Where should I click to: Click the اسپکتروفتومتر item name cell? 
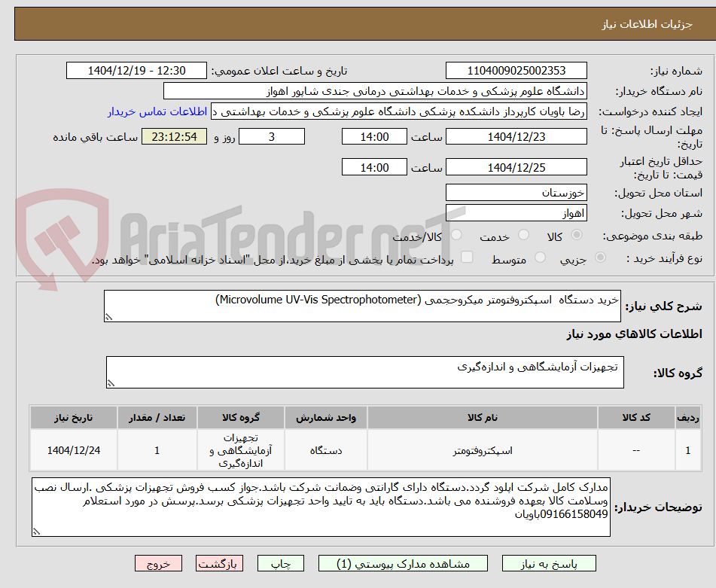pyautogui.click(x=482, y=450)
